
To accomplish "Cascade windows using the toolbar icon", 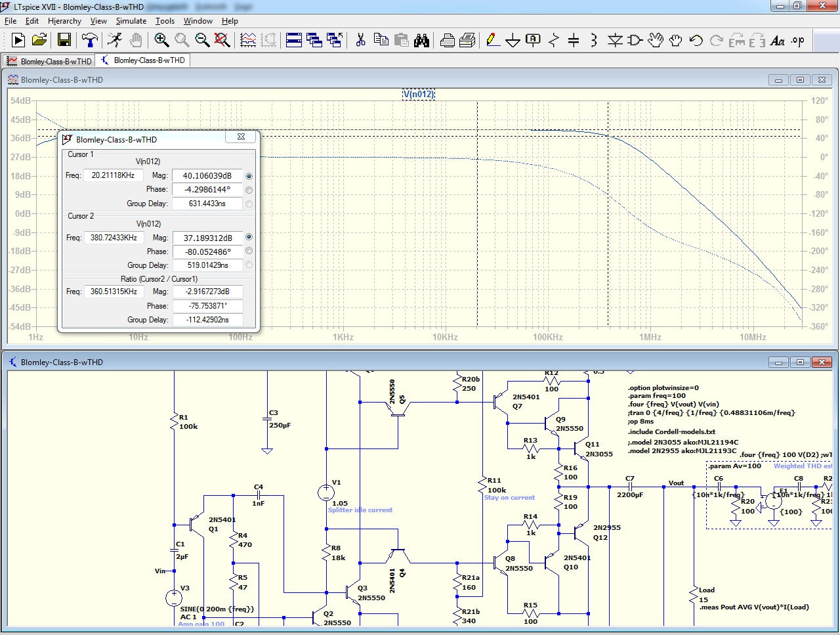I will click(x=314, y=40).
